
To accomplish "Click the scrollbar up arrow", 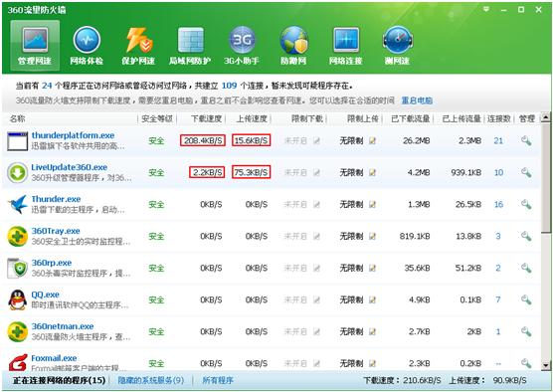I will 546,117.
